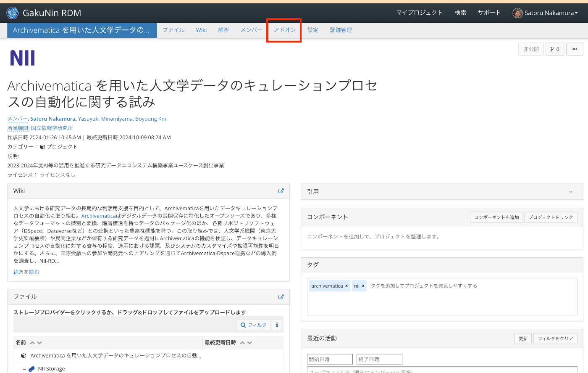Click プロジェクトをリンク button
This screenshot has height=373, width=588.
[x=551, y=217]
